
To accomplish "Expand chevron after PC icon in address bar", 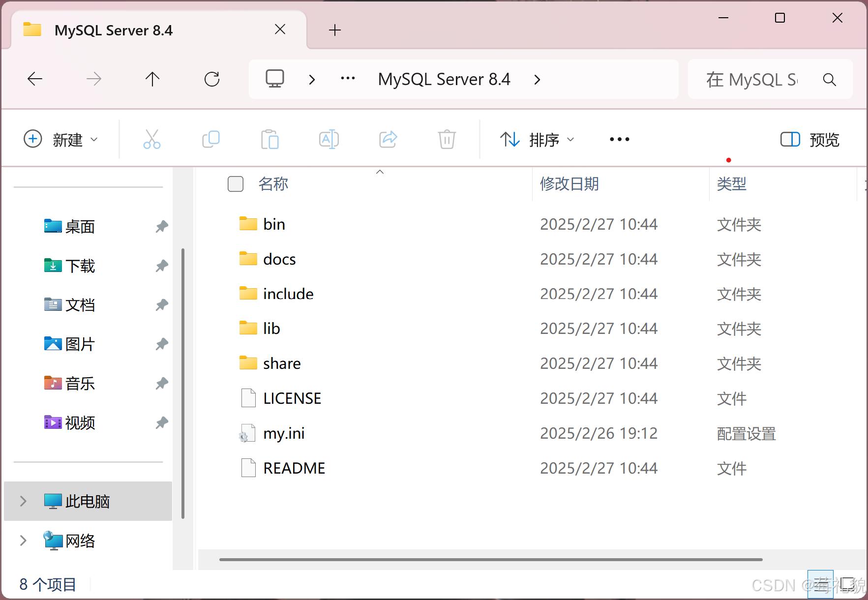I will (x=312, y=79).
